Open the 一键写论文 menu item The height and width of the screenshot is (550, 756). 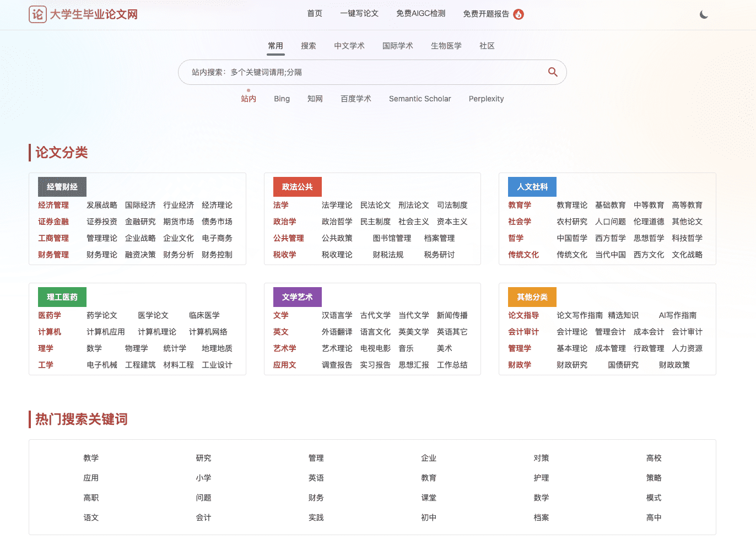pyautogui.click(x=359, y=14)
